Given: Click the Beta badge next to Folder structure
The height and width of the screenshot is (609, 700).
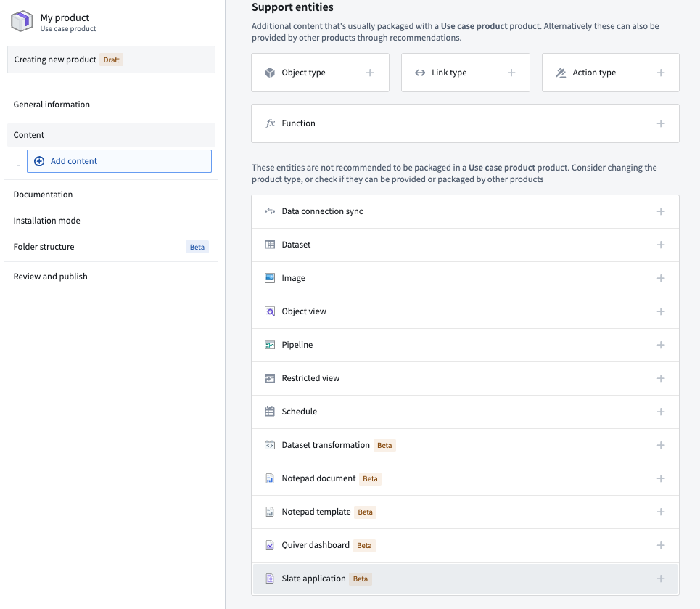Looking at the screenshot, I should click(x=197, y=247).
